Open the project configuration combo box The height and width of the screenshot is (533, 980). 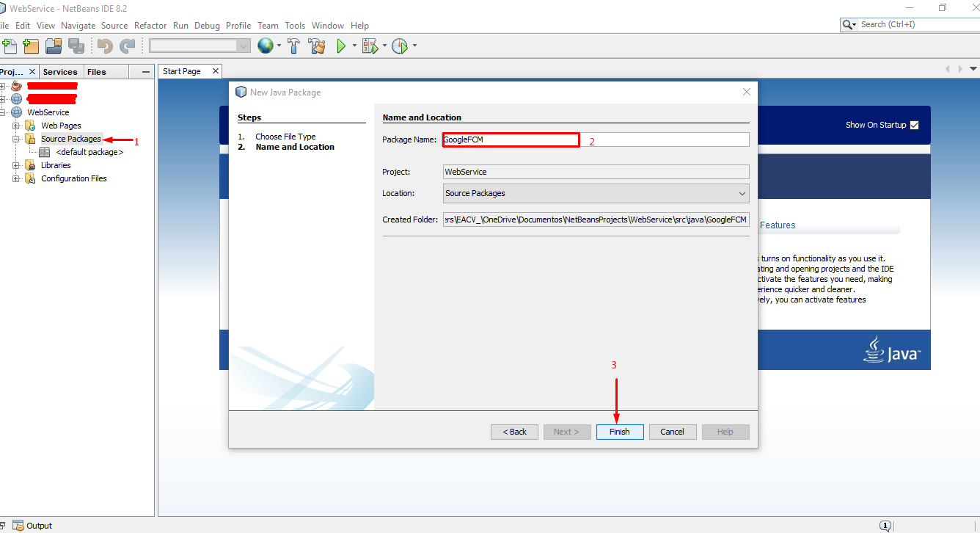coord(200,46)
